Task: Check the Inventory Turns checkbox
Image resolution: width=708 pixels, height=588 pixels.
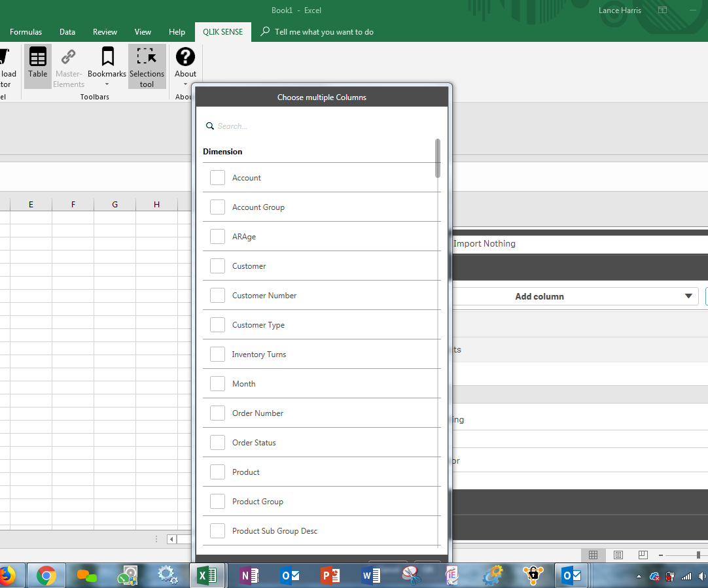Action: tap(218, 354)
